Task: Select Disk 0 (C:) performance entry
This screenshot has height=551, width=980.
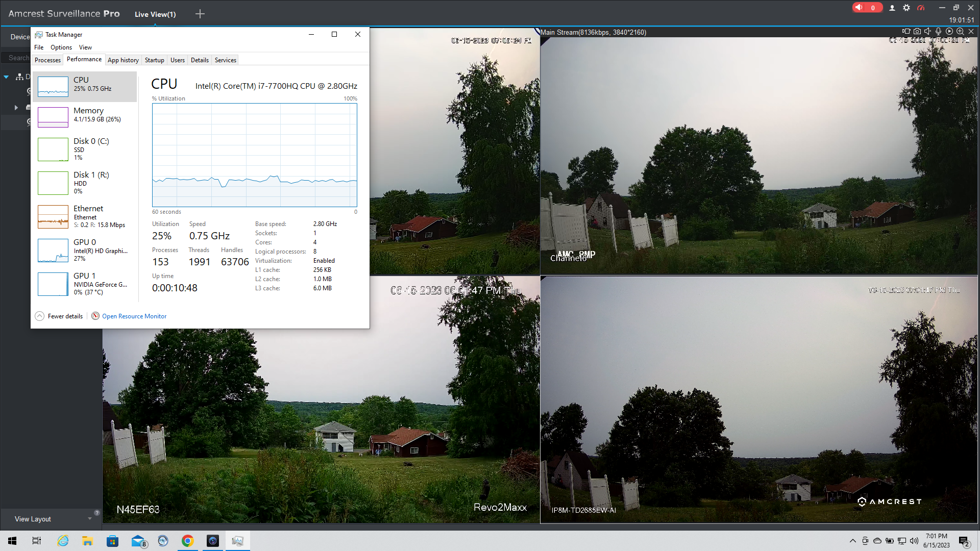Action: click(85, 149)
